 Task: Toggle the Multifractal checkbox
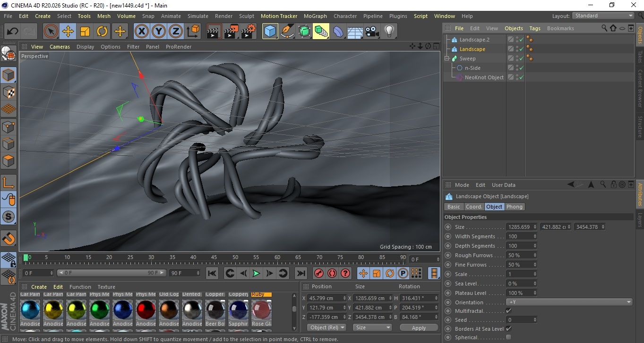(x=508, y=311)
